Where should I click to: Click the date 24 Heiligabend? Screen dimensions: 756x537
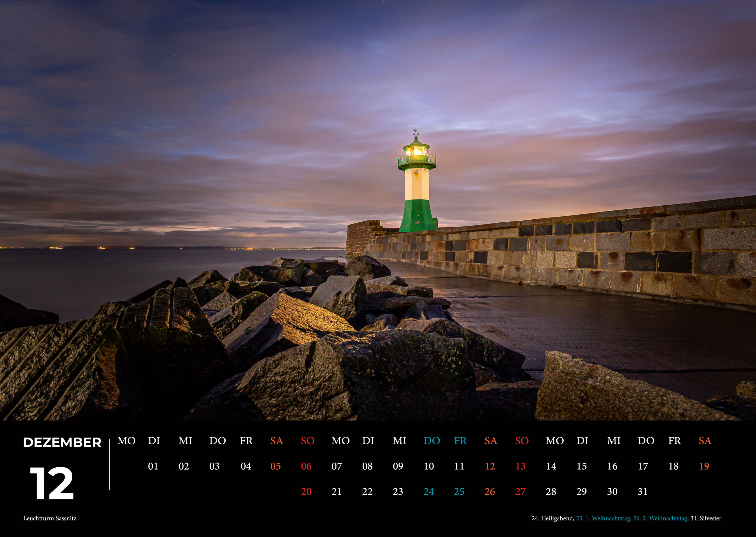click(428, 492)
